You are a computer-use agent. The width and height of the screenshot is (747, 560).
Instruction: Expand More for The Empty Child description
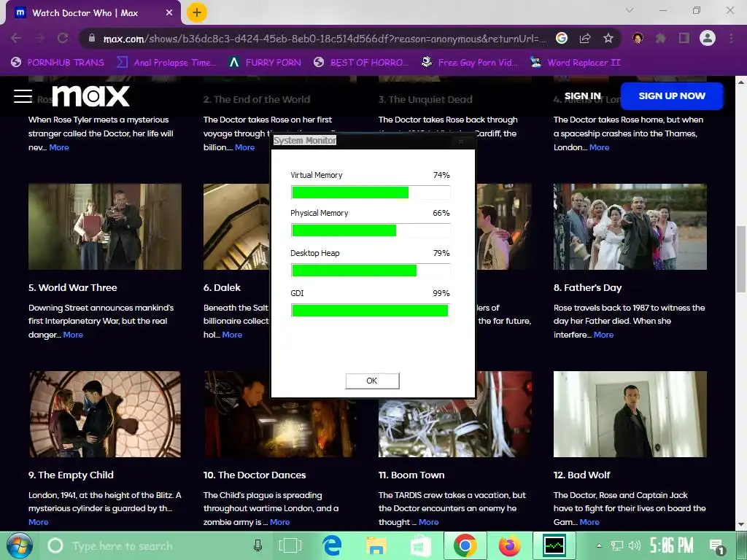pyautogui.click(x=39, y=522)
